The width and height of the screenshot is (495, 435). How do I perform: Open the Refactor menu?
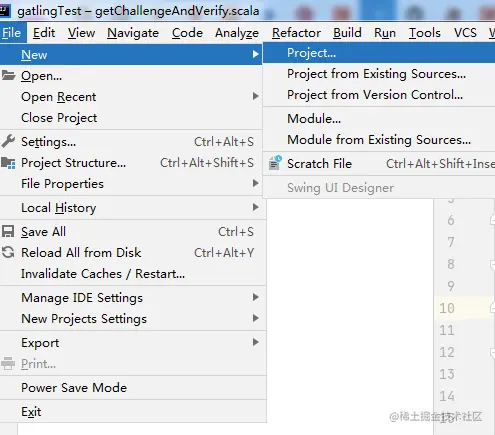(x=296, y=33)
